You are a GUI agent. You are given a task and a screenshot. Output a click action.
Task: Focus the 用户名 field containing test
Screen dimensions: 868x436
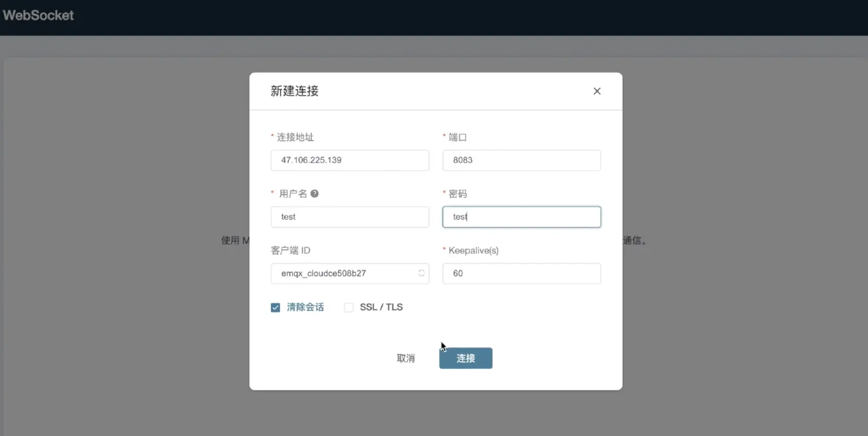pyautogui.click(x=350, y=217)
